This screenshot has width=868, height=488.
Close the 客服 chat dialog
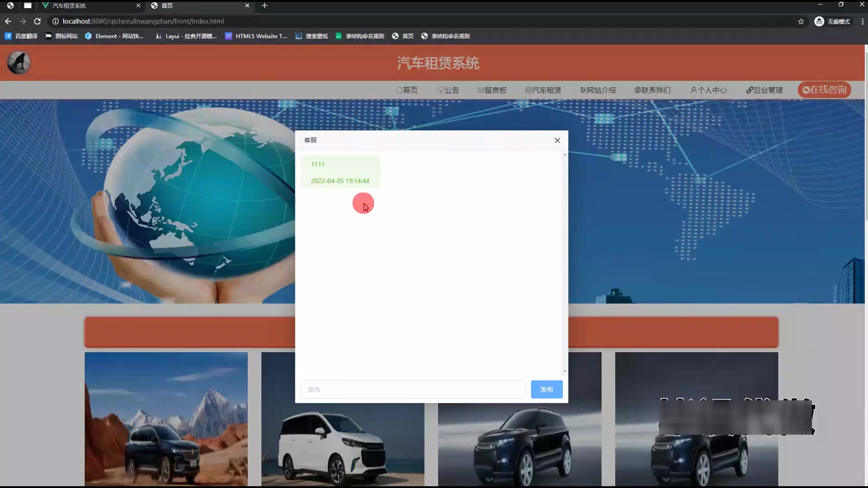pyautogui.click(x=557, y=140)
